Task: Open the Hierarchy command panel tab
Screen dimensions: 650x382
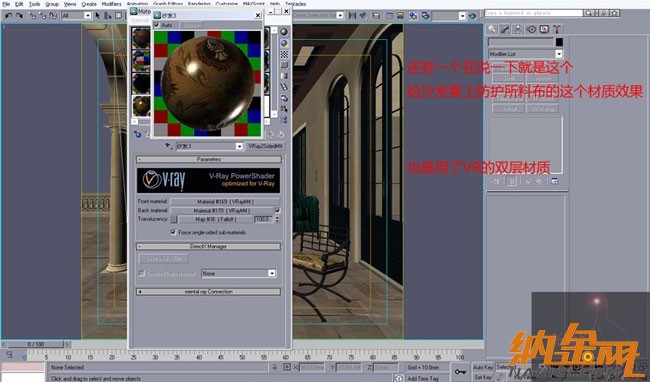Action: pyautogui.click(x=518, y=29)
